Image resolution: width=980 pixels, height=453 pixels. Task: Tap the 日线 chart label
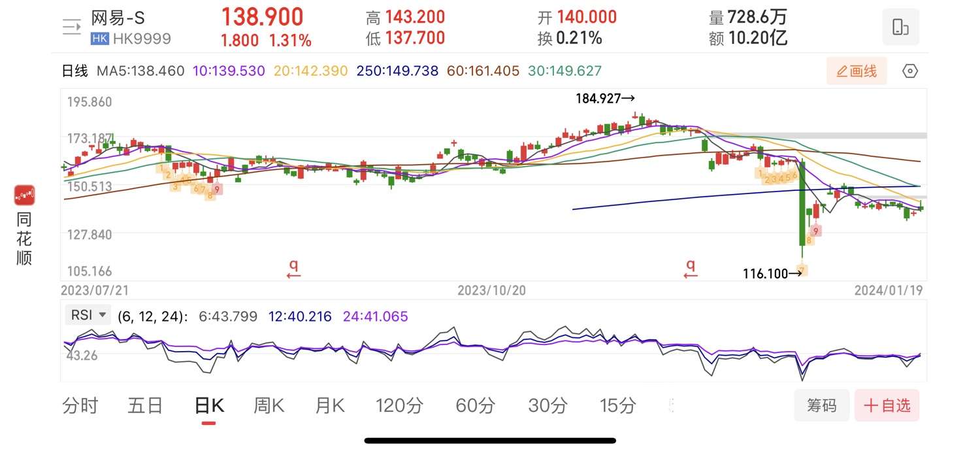pyautogui.click(x=74, y=71)
